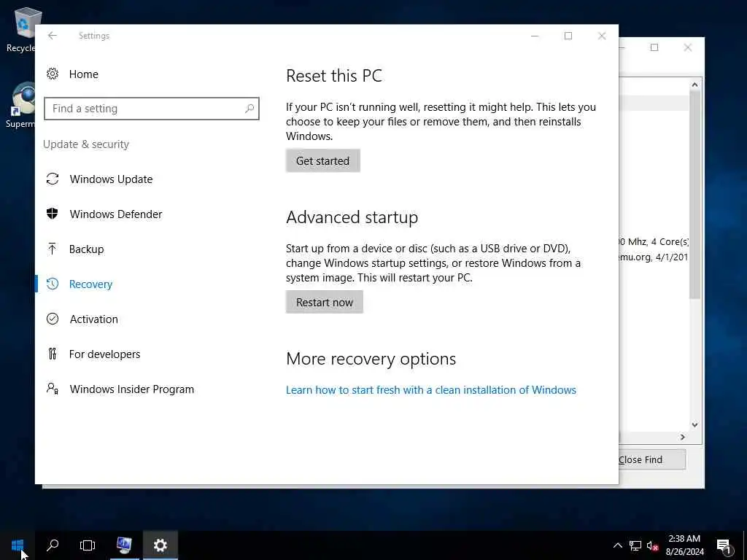Click the Backup upload arrow icon
This screenshot has height=560, width=747.
(53, 249)
